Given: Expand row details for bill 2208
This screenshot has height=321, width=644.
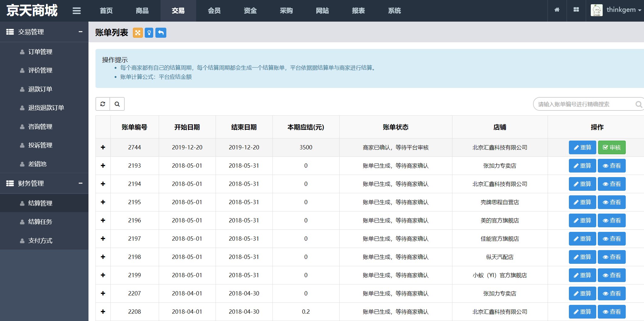Looking at the screenshot, I should [103, 312].
